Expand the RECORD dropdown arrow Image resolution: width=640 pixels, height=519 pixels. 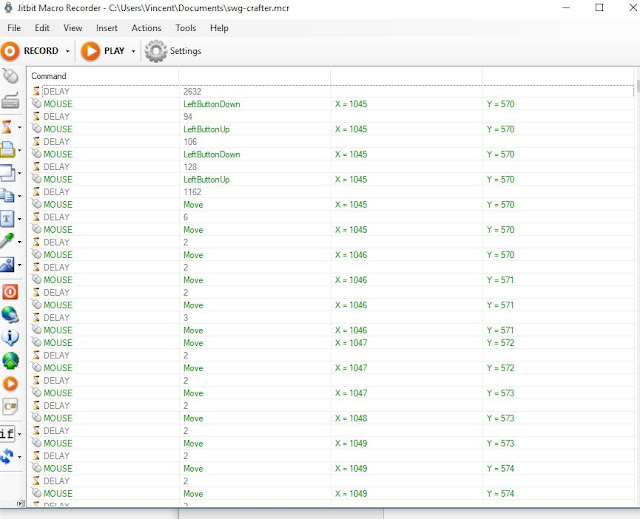(x=68, y=51)
